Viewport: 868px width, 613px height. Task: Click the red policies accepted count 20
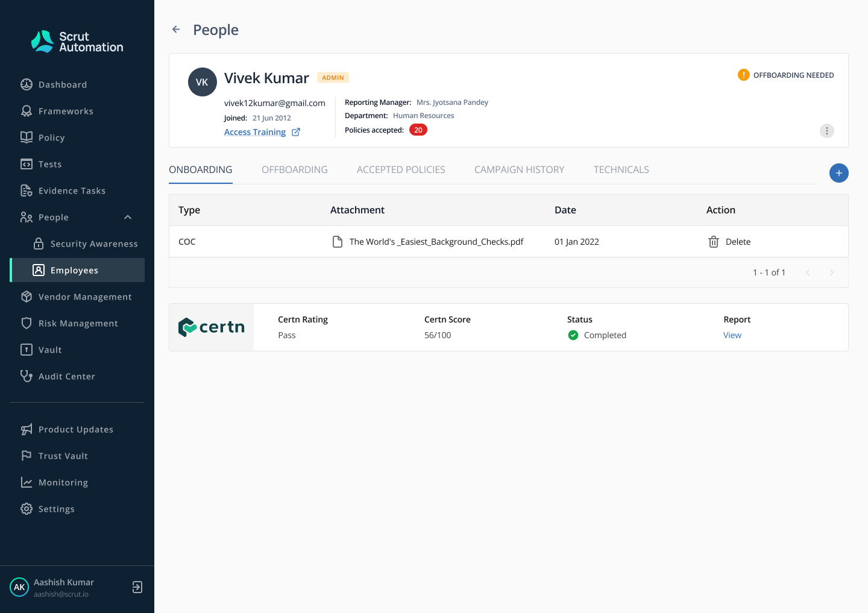pyautogui.click(x=418, y=130)
